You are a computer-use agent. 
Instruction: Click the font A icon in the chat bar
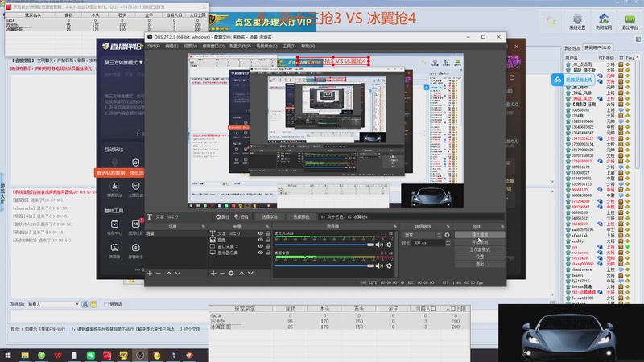85,305
